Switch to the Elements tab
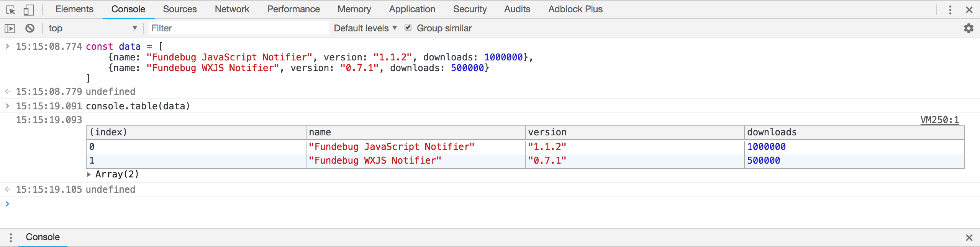Screen dimensions: 980x247 pos(74,9)
